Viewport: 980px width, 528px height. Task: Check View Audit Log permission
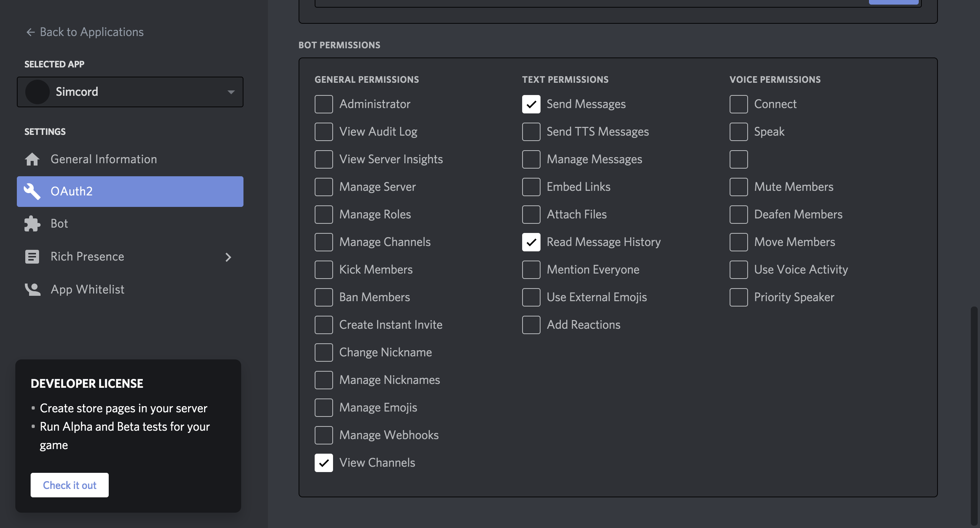click(324, 132)
